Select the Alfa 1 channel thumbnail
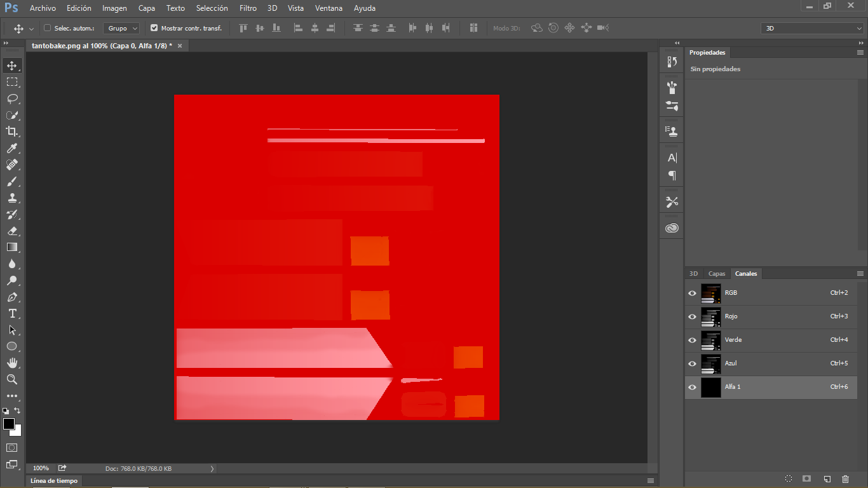868x488 pixels. click(x=711, y=388)
